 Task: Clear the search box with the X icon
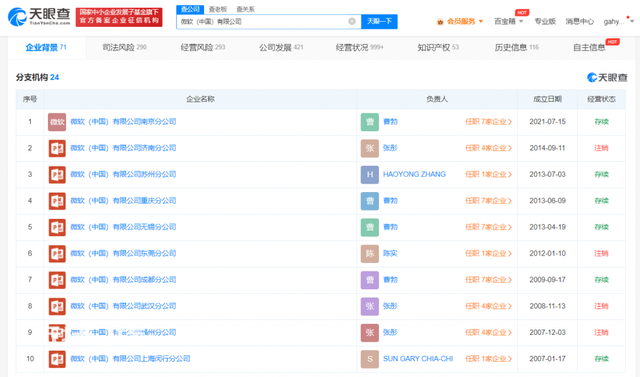(352, 21)
